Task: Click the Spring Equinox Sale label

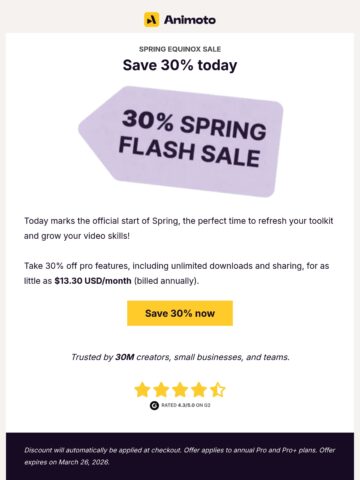Action: [x=180, y=49]
